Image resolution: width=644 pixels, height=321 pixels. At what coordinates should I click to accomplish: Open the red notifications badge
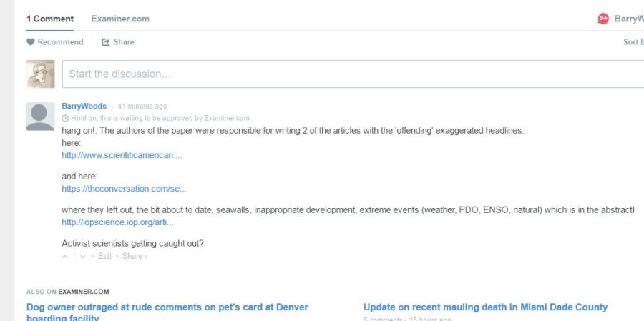(x=603, y=19)
